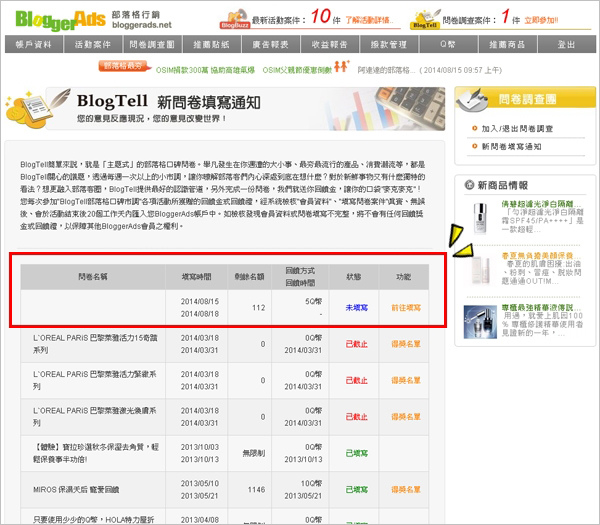Click the 新商品情報 heading text
This screenshot has width=600, height=525.
pos(502,186)
